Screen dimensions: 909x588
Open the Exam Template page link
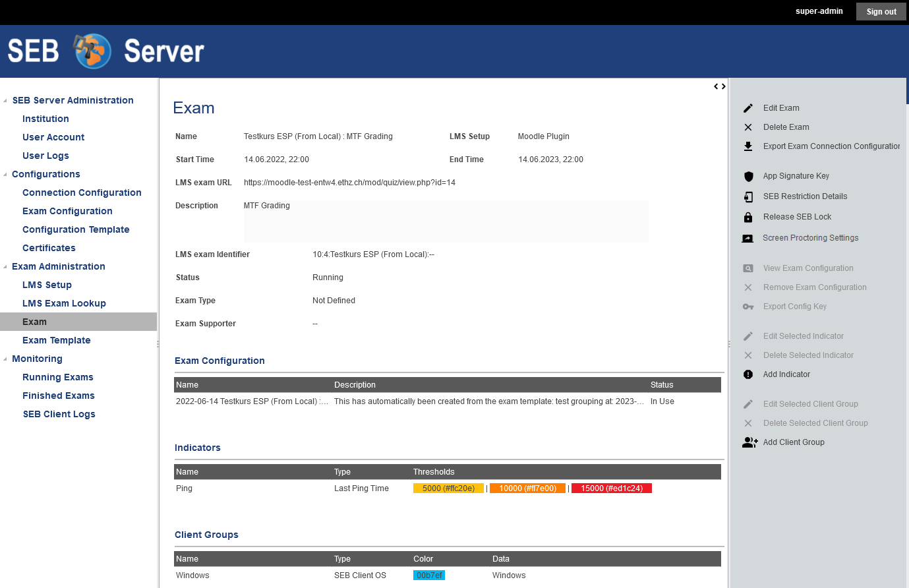[x=57, y=340]
